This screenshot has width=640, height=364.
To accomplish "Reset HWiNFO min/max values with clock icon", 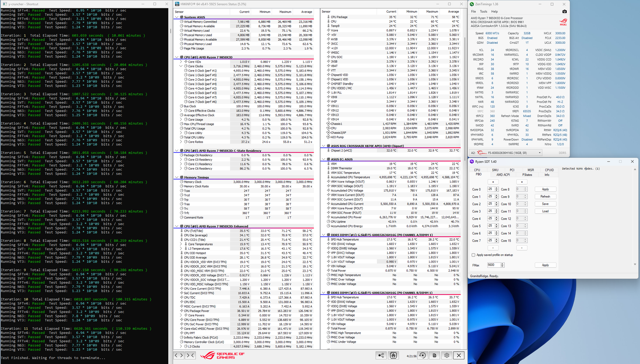I will 423,355.
